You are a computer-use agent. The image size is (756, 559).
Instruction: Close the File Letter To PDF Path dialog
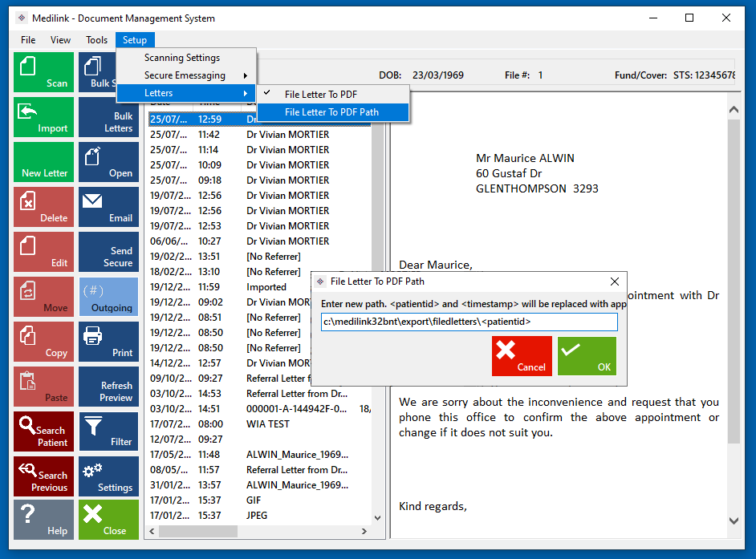pyautogui.click(x=614, y=282)
